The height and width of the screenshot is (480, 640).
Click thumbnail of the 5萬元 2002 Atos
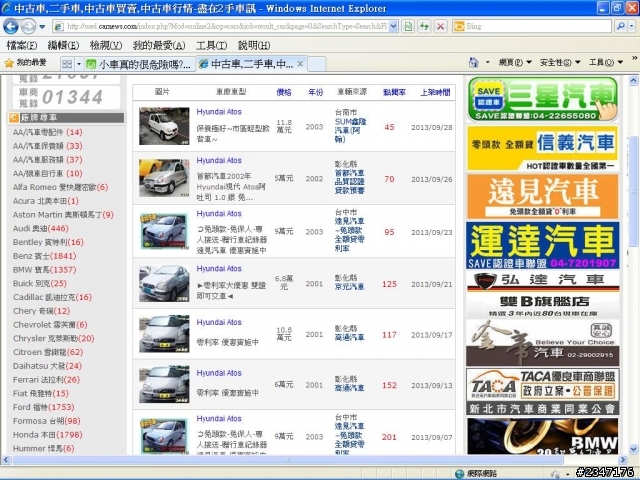point(164,178)
